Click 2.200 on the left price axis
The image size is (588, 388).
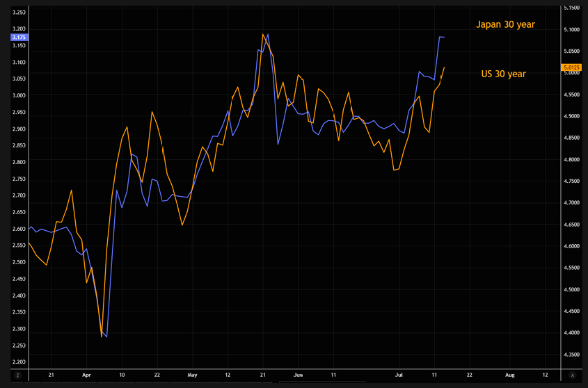pyautogui.click(x=19, y=362)
